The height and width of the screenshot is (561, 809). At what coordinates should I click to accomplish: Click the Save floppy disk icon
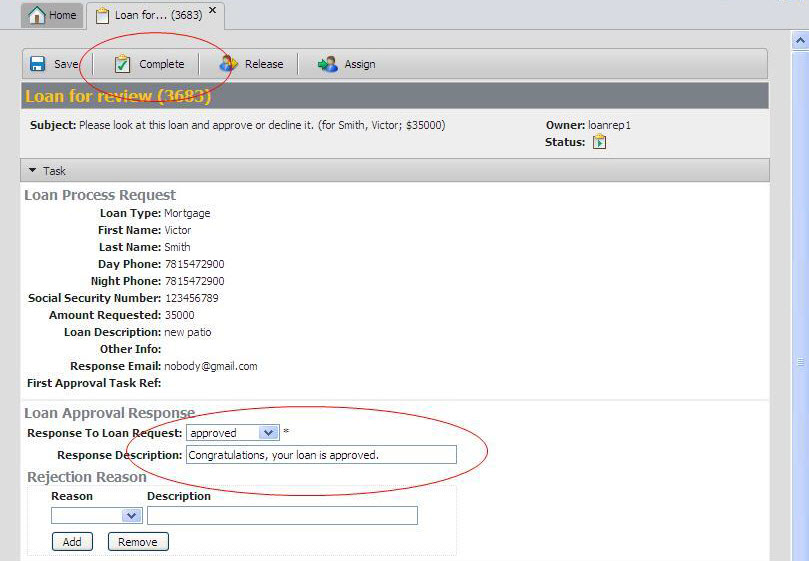37,64
